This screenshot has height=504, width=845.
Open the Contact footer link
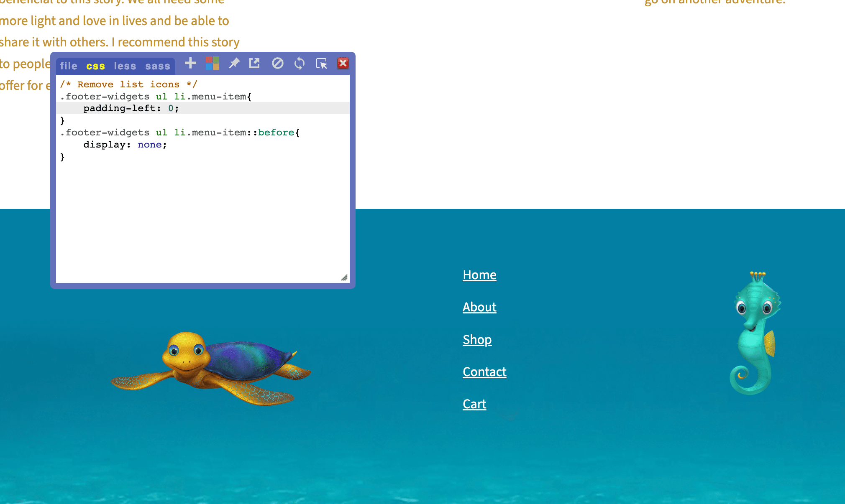484,372
